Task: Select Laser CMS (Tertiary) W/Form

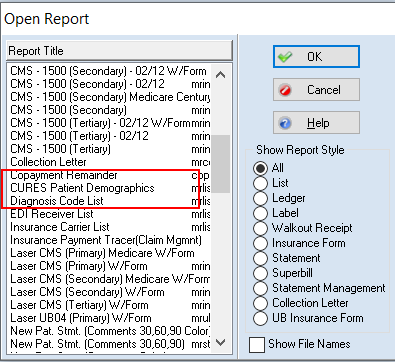Action: point(110,305)
